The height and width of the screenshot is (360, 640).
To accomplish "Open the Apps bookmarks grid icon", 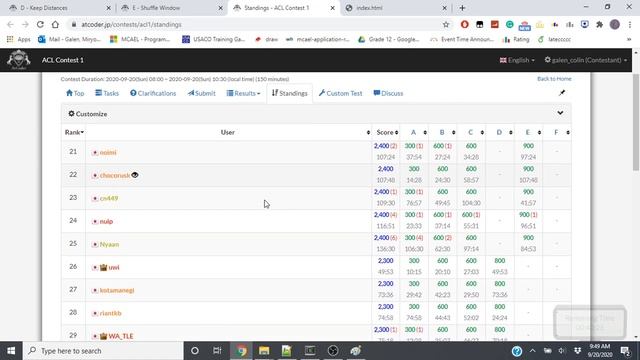I will click(10, 39).
